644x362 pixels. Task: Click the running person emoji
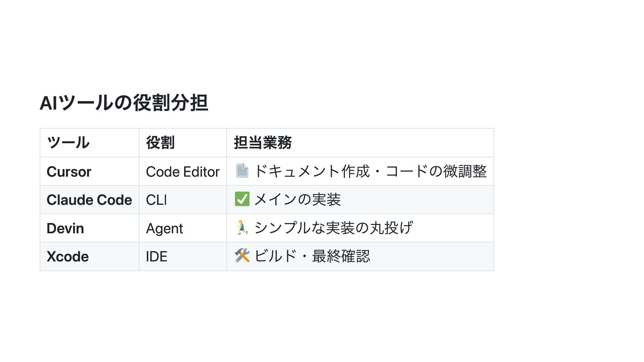[242, 228]
